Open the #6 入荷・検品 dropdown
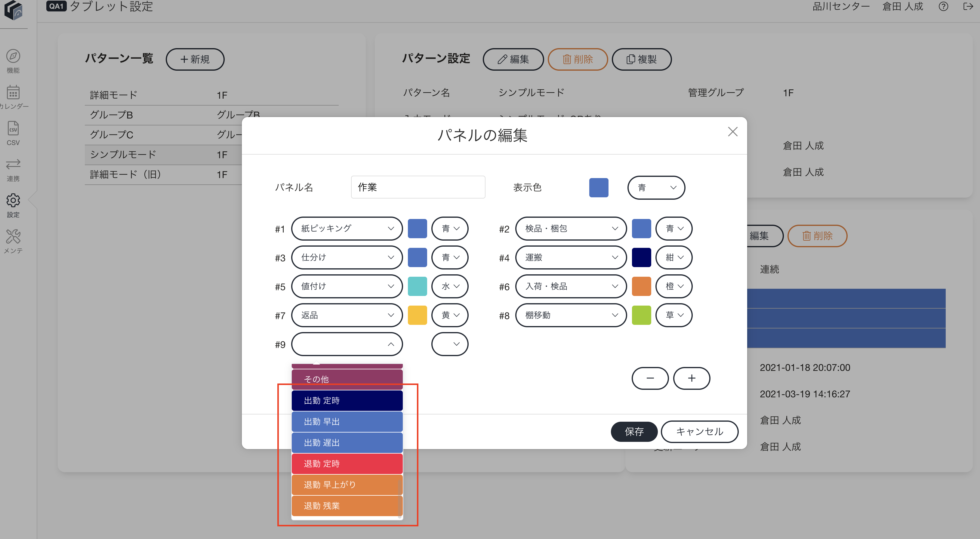 click(x=571, y=286)
